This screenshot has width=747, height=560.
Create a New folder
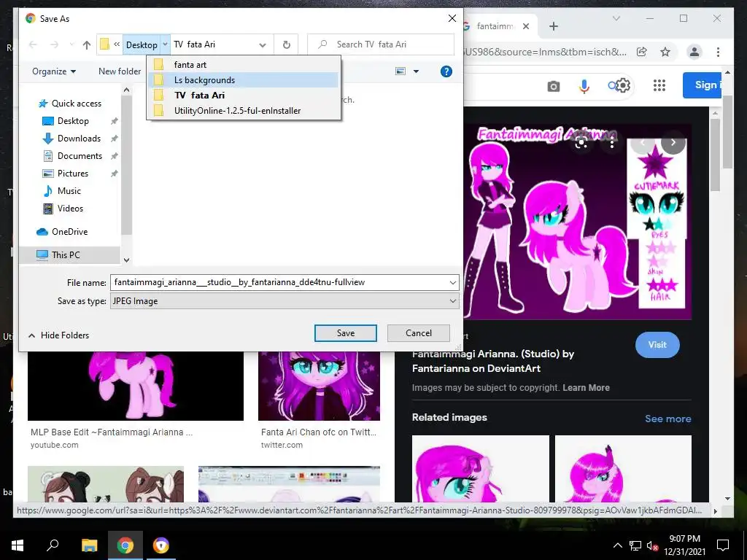click(120, 71)
